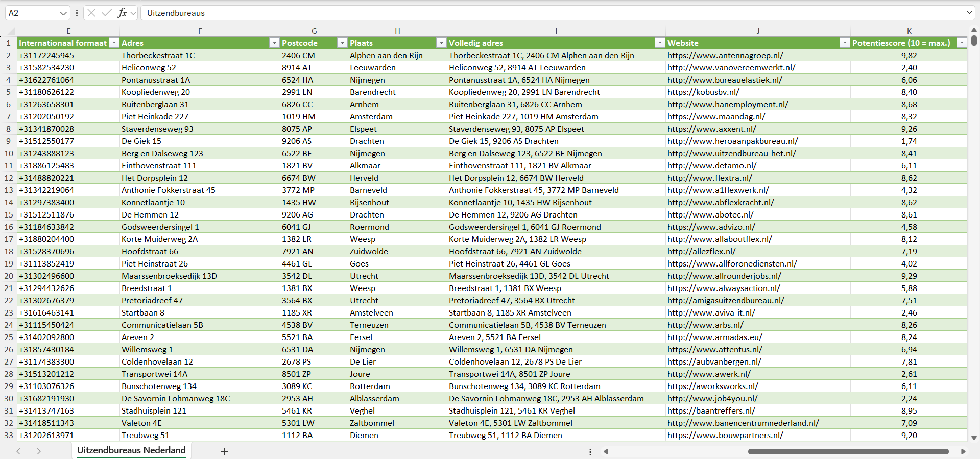Click the Cancel X icon in formula bar
The width and height of the screenshot is (980, 459).
click(91, 13)
